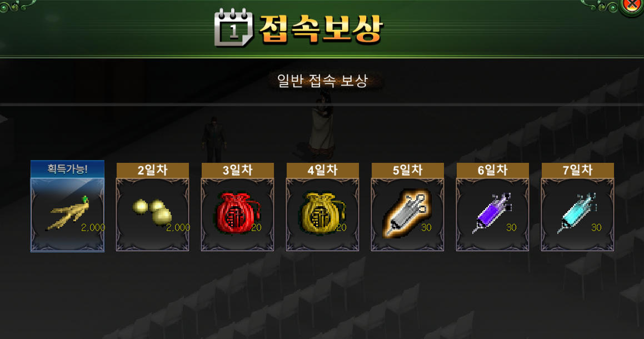Click the 접속보상 title text
This screenshot has width=644, height=339.
click(x=322, y=29)
